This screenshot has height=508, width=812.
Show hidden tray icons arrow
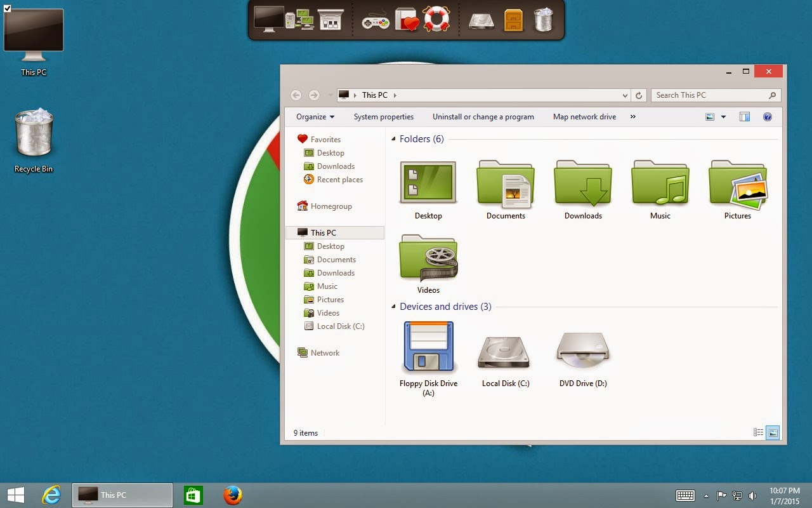click(x=706, y=496)
